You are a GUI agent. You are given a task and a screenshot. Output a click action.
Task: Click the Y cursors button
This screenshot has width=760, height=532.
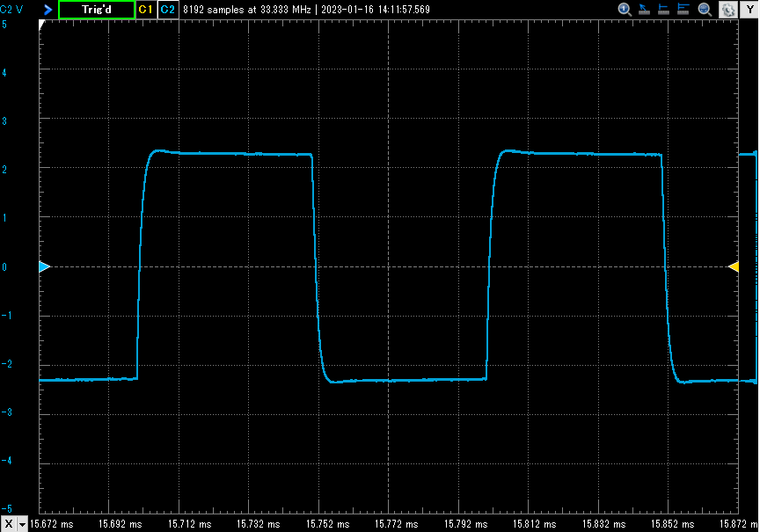[x=749, y=10]
